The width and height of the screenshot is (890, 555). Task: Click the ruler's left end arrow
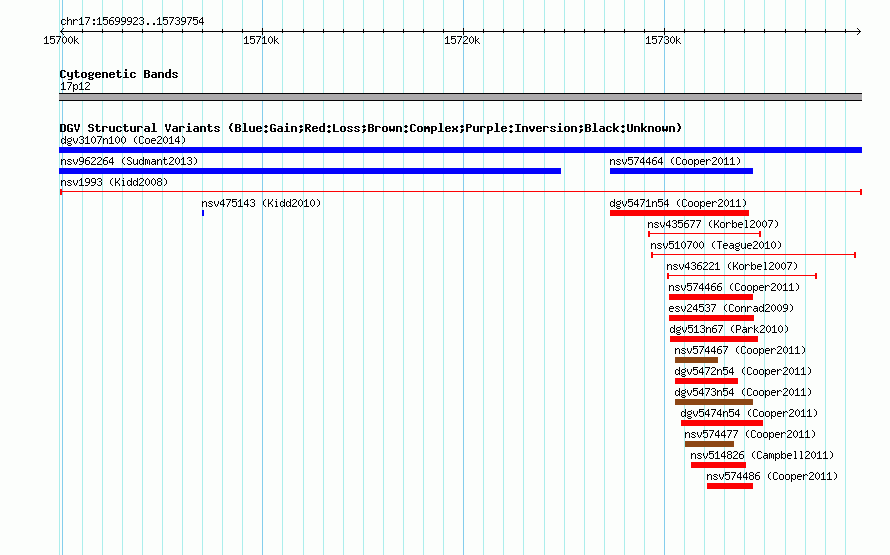[x=62, y=31]
